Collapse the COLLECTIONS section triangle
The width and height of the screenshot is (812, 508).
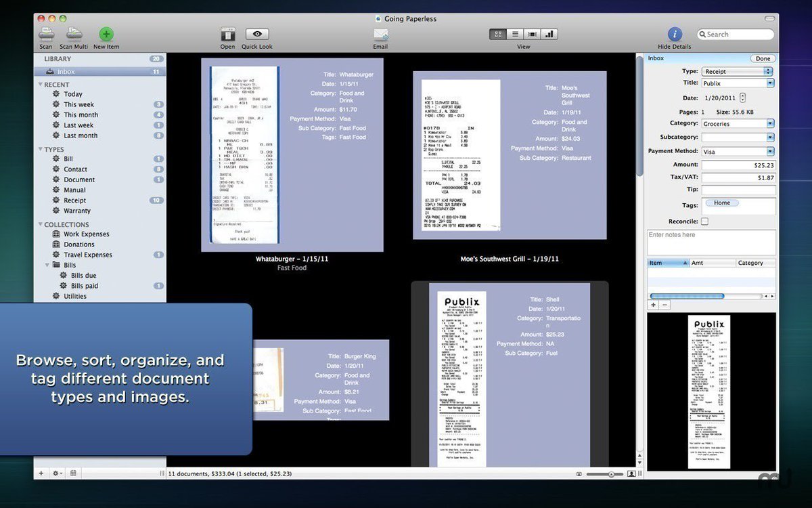[x=41, y=224]
